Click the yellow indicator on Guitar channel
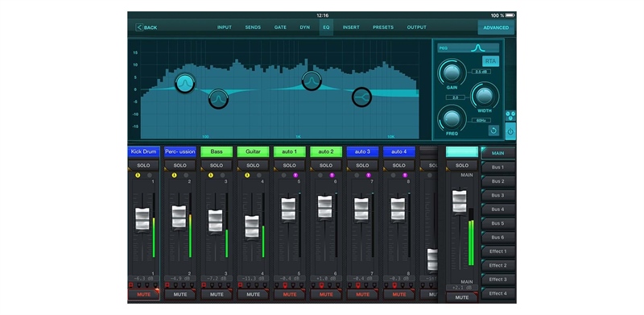The height and width of the screenshot is (315, 644). click(x=247, y=175)
